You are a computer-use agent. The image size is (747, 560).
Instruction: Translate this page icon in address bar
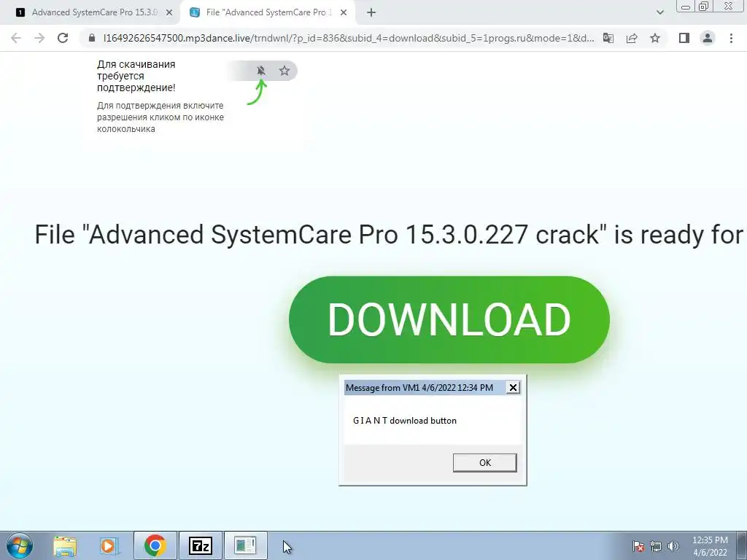tap(608, 38)
